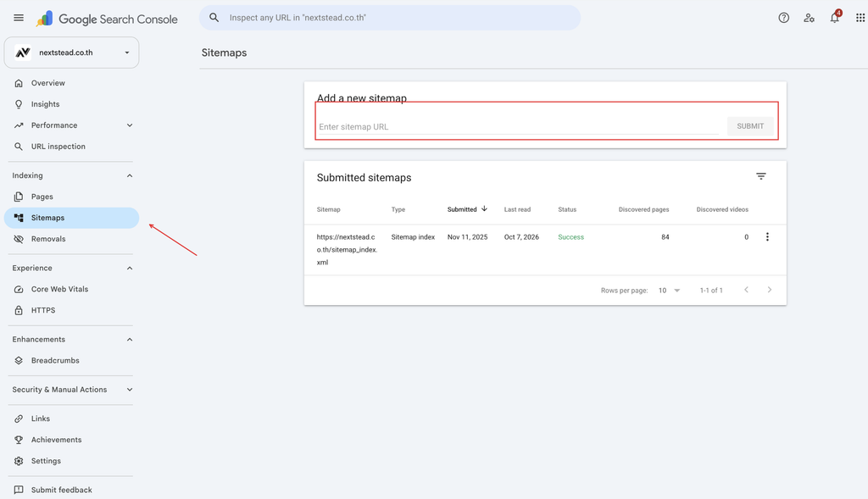Open the three-dot menu for sitemap_index.xml

click(767, 236)
